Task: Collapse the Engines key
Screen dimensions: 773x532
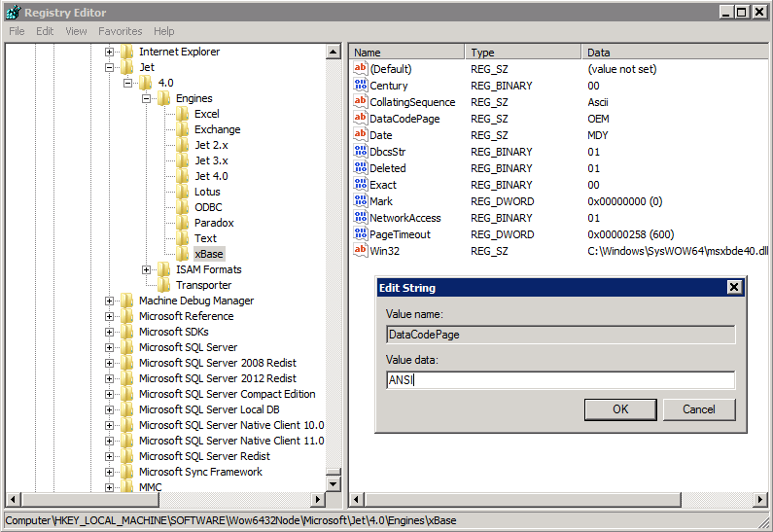Action: [x=146, y=98]
